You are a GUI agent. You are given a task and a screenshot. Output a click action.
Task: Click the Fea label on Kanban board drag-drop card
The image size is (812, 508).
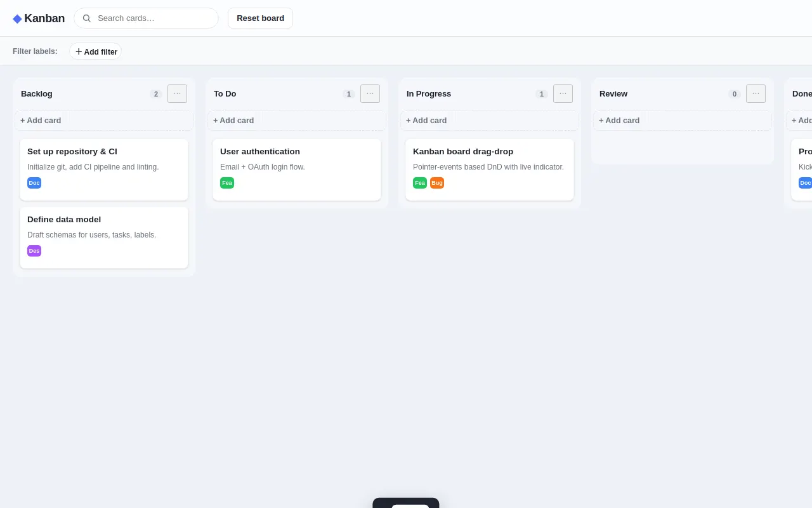[420, 183]
